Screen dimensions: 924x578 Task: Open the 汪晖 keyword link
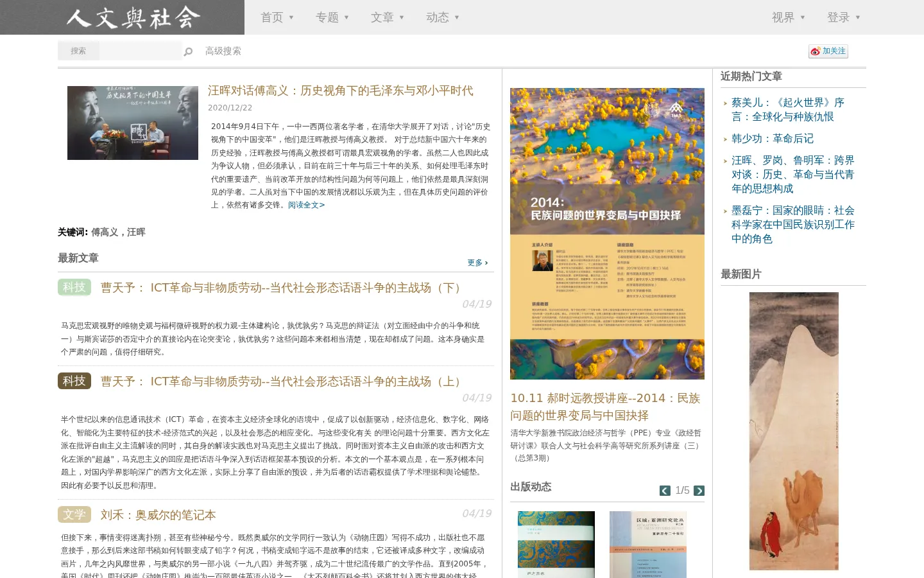click(136, 232)
